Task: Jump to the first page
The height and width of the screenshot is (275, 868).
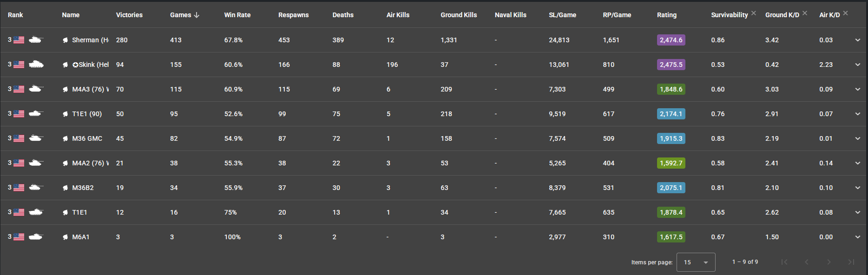Action: click(x=784, y=262)
